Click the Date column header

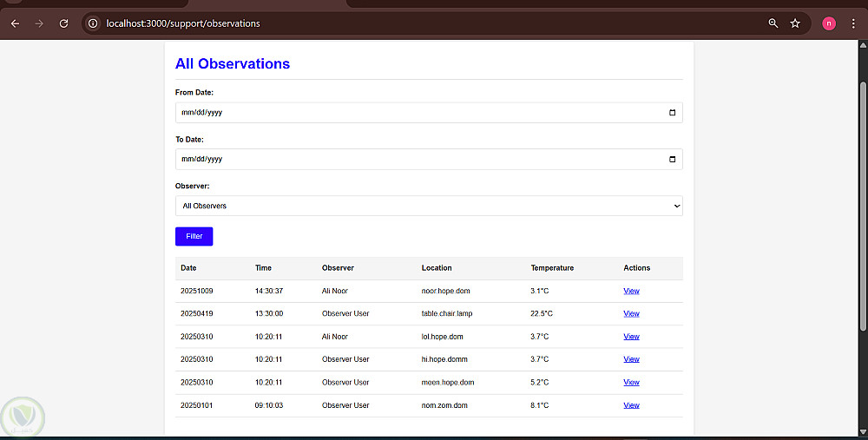188,268
